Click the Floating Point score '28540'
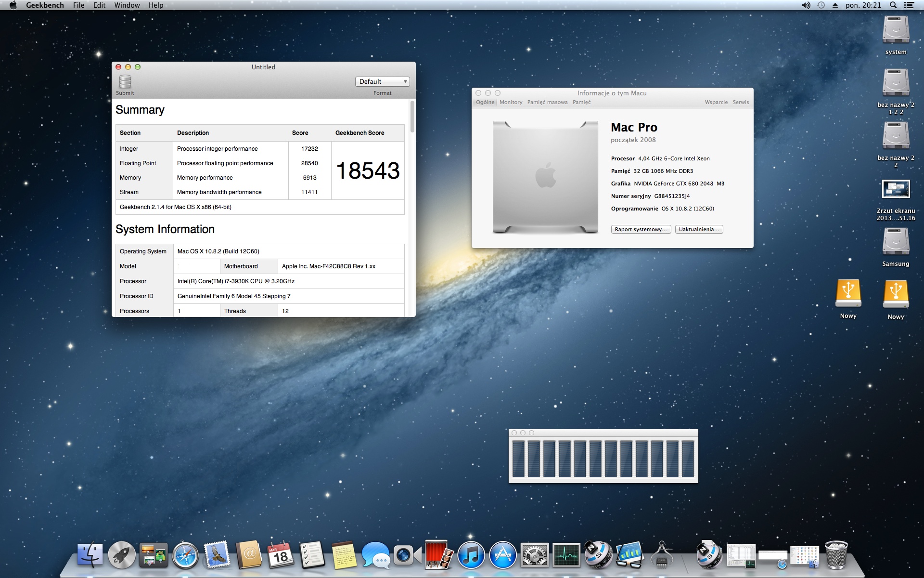The width and height of the screenshot is (924, 578). click(309, 163)
